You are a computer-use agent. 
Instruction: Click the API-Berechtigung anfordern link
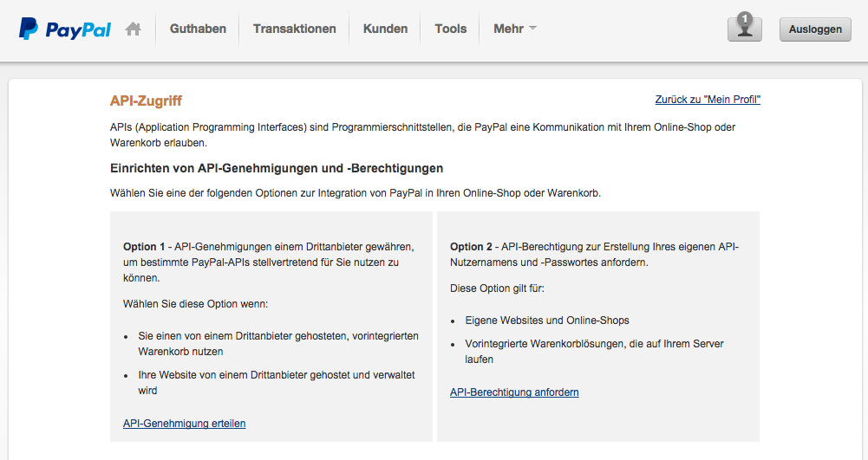click(x=514, y=392)
